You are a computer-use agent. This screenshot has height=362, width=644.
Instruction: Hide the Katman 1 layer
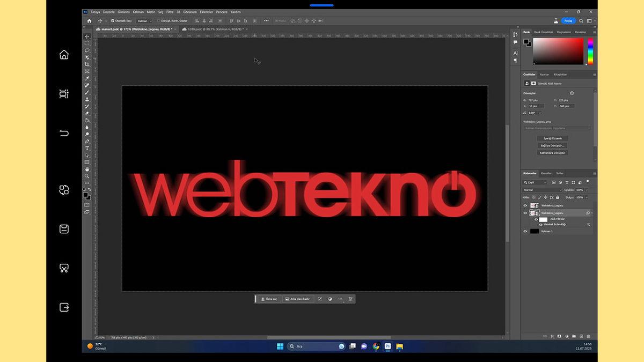tap(525, 231)
